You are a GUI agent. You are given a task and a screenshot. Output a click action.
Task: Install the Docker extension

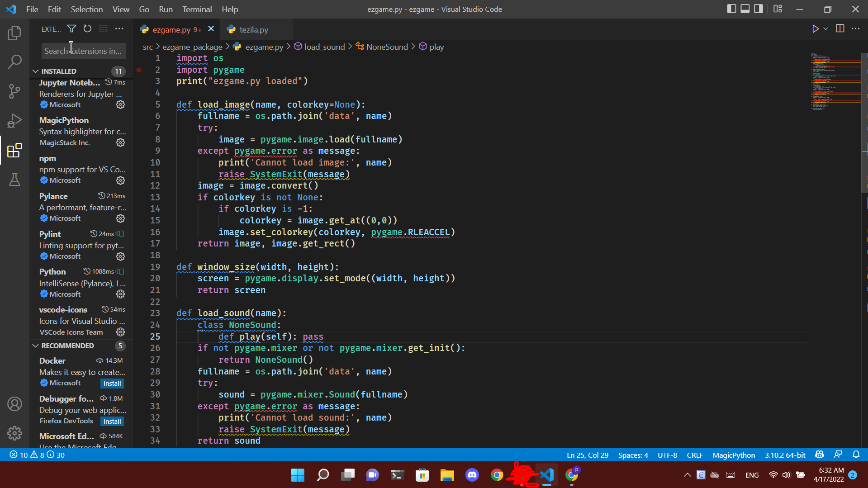(112, 384)
